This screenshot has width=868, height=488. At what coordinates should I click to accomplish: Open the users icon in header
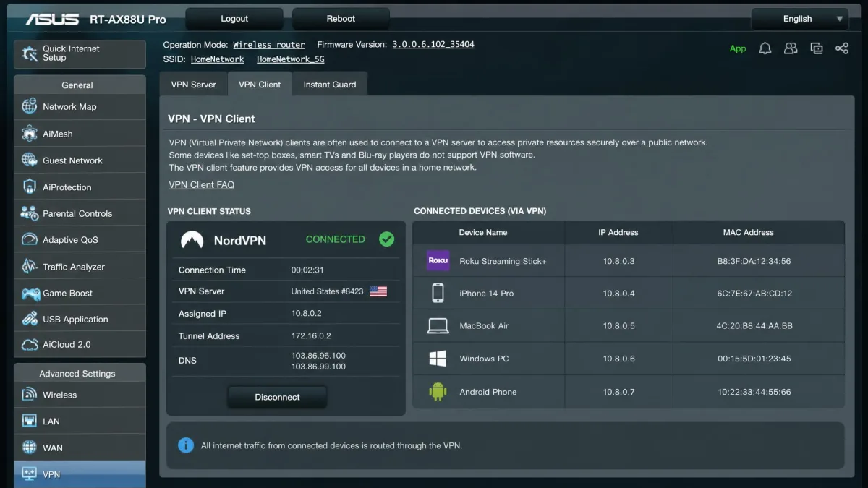coord(791,48)
